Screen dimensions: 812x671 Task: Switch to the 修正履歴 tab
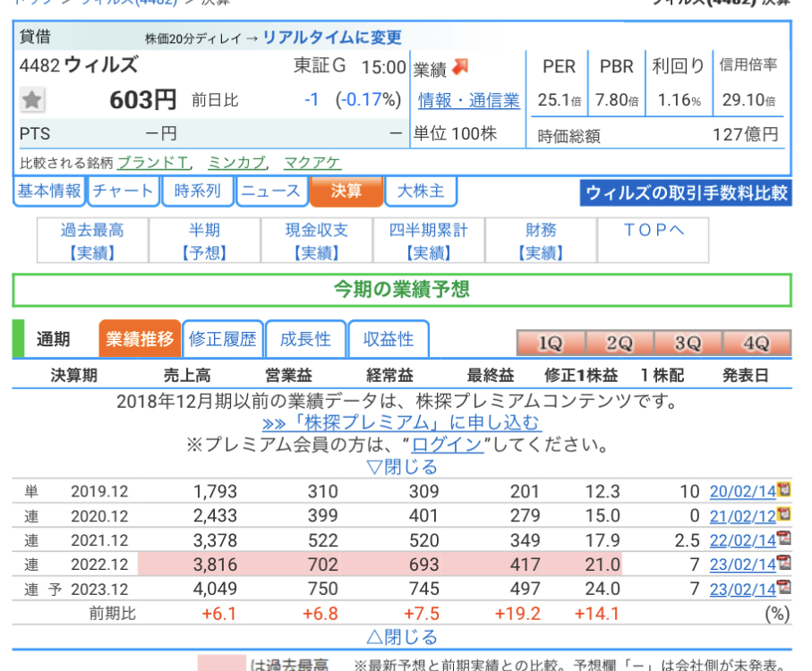[x=223, y=339]
